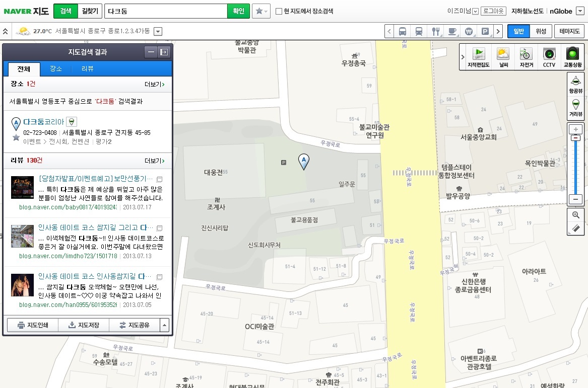588x388 pixels.
Task: Collapse the top bar with double chevron
Action: tap(5, 32)
